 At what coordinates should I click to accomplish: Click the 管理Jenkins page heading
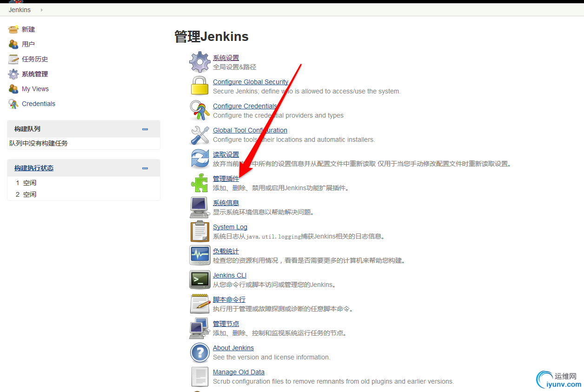[x=212, y=36]
